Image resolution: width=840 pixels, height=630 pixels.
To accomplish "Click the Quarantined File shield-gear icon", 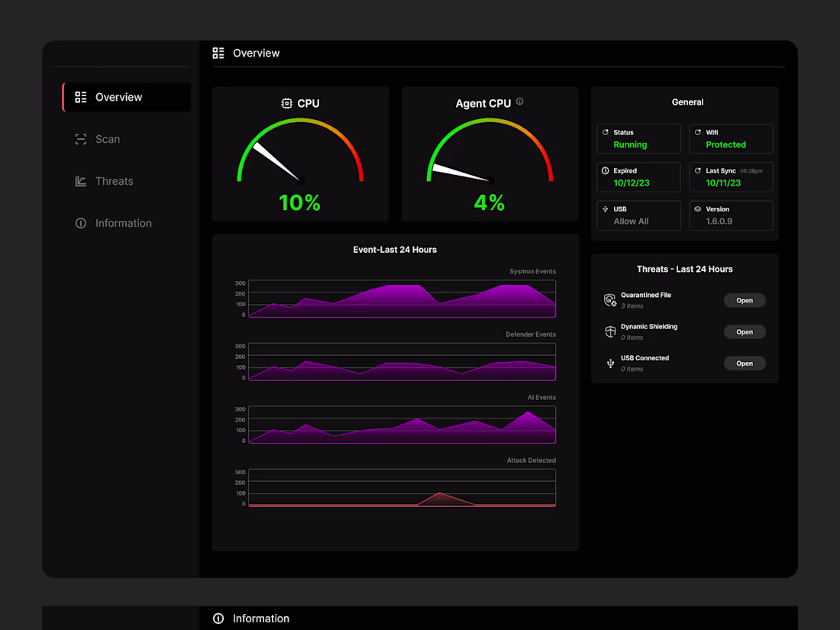I will pos(610,300).
